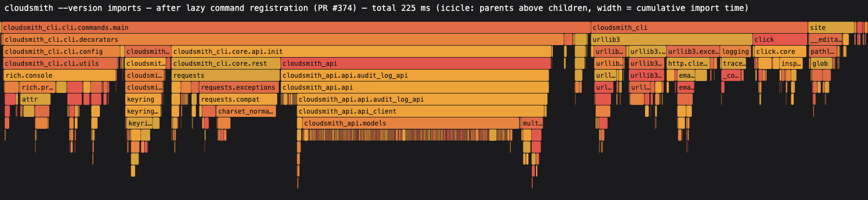Select the urllib3.exce… frame
The width and height of the screenshot is (868, 200).
(693, 52)
